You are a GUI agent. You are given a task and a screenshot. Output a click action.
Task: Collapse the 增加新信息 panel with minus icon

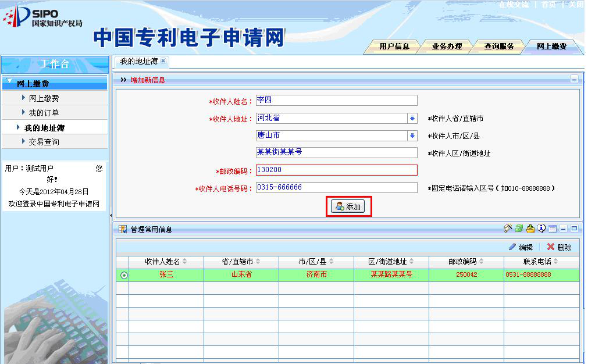tap(574, 80)
